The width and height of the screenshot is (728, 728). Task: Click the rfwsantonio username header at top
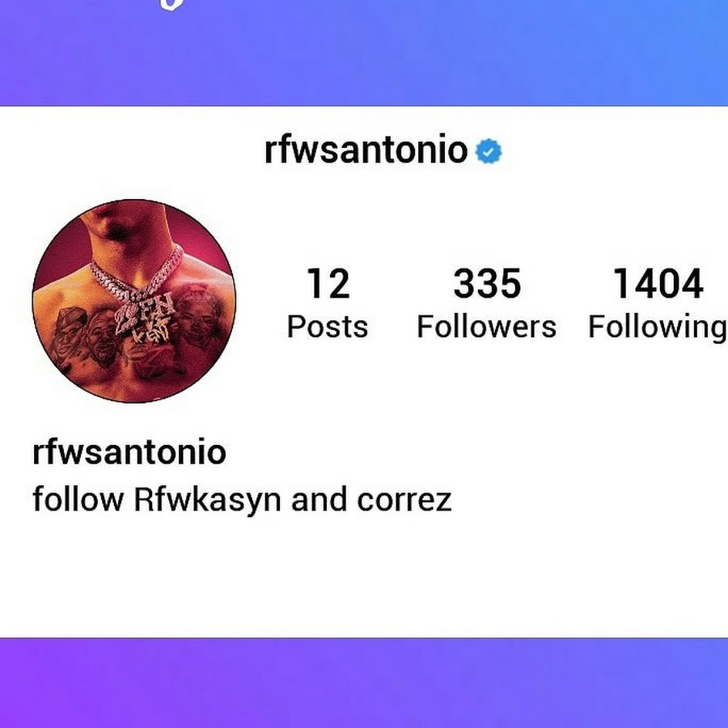pyautogui.click(x=366, y=150)
